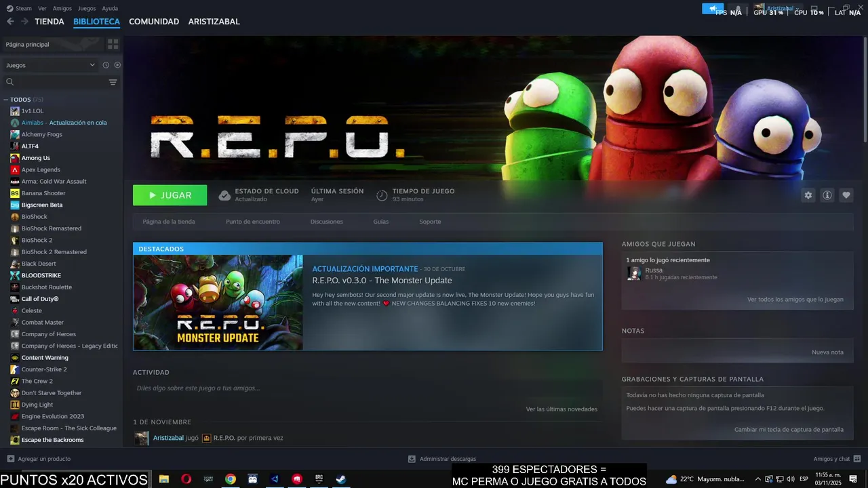
Task: Open the Juegos menu
Action: [x=87, y=9]
